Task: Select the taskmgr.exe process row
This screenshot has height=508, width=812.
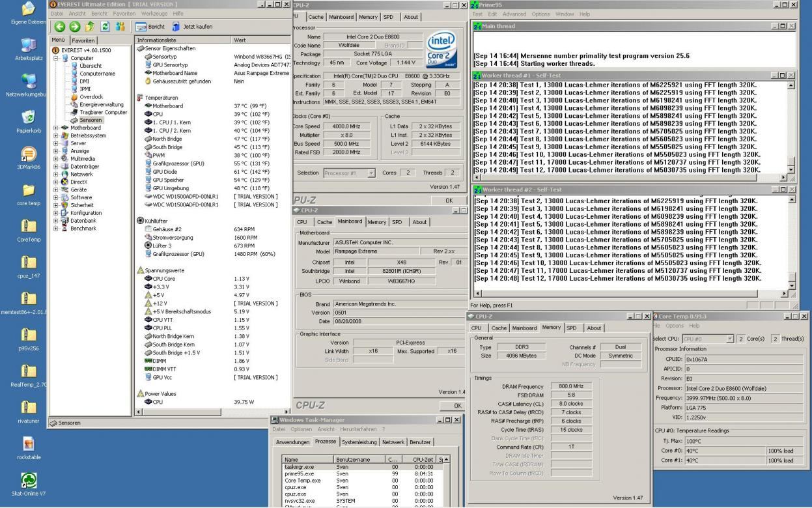Action: [x=363, y=467]
